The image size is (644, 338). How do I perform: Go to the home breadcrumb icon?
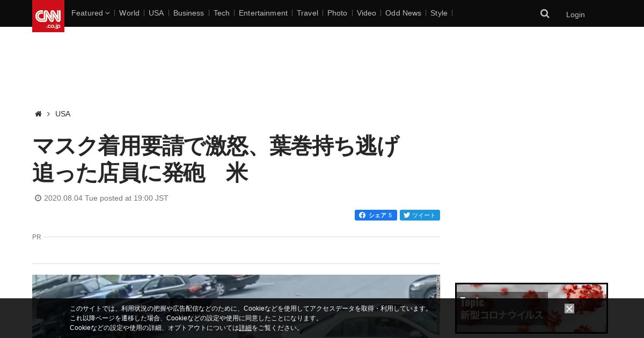pyautogui.click(x=38, y=114)
